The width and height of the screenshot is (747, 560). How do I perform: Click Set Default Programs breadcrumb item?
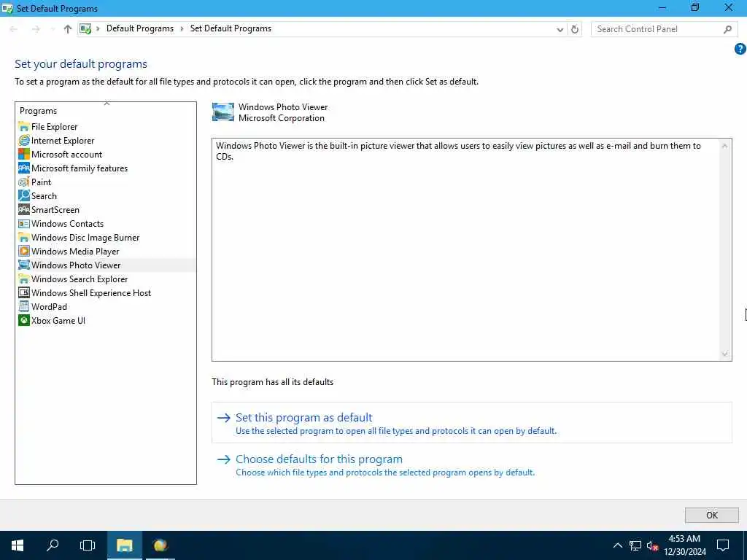(x=231, y=28)
